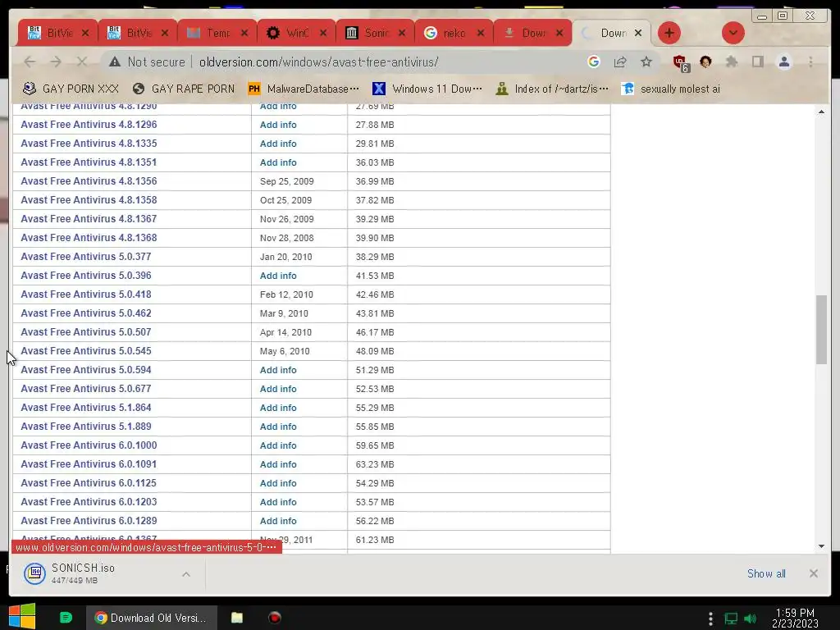
Task: Click the Chrome taskbar button Download Old Versi…
Action: (152, 618)
